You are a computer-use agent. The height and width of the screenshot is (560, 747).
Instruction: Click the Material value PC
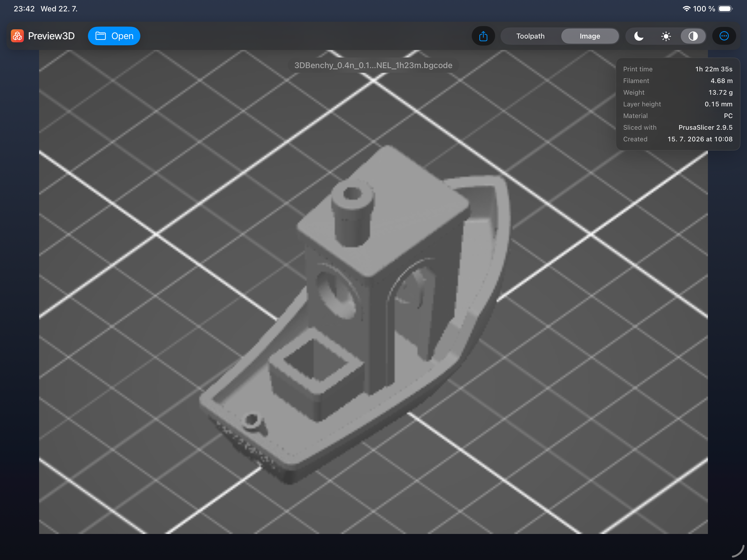click(x=728, y=116)
